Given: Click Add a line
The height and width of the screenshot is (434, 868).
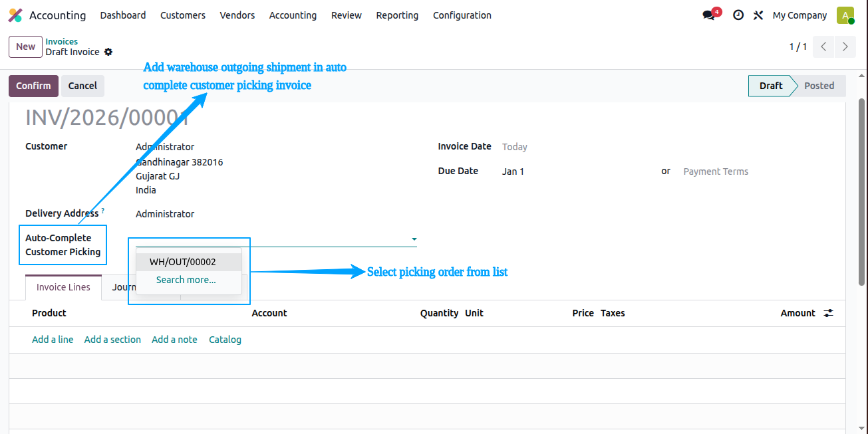Looking at the screenshot, I should [53, 340].
